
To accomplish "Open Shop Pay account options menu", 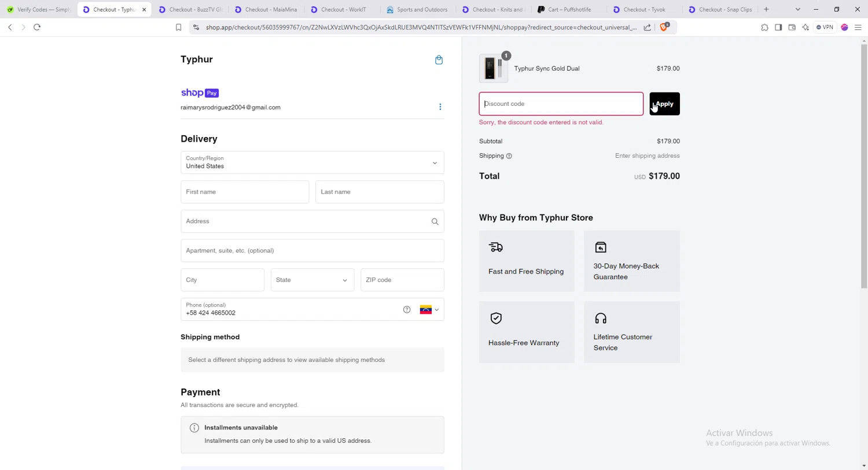I will coord(440,107).
